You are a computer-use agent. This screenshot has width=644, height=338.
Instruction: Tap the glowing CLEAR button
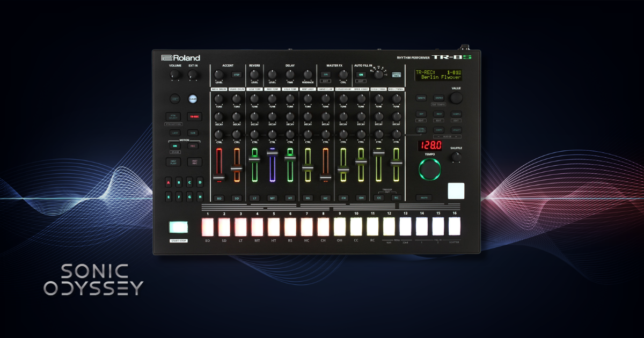(193, 99)
